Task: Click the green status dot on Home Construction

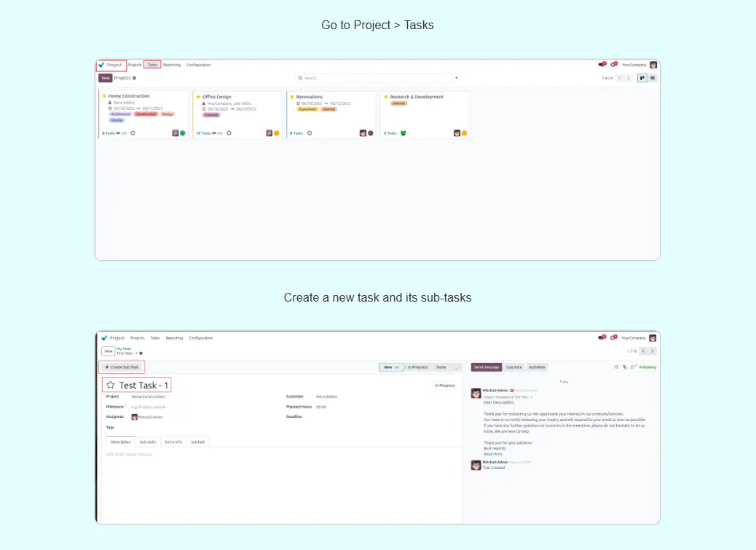Action: tap(183, 133)
